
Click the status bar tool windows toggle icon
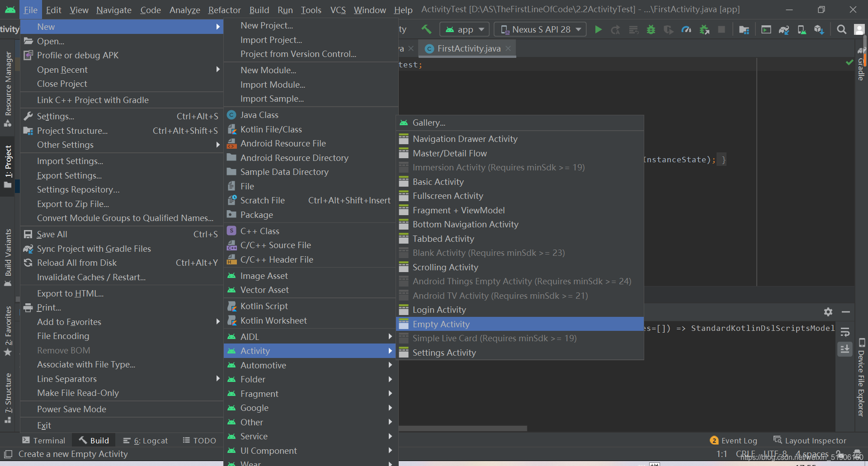pyautogui.click(x=8, y=454)
